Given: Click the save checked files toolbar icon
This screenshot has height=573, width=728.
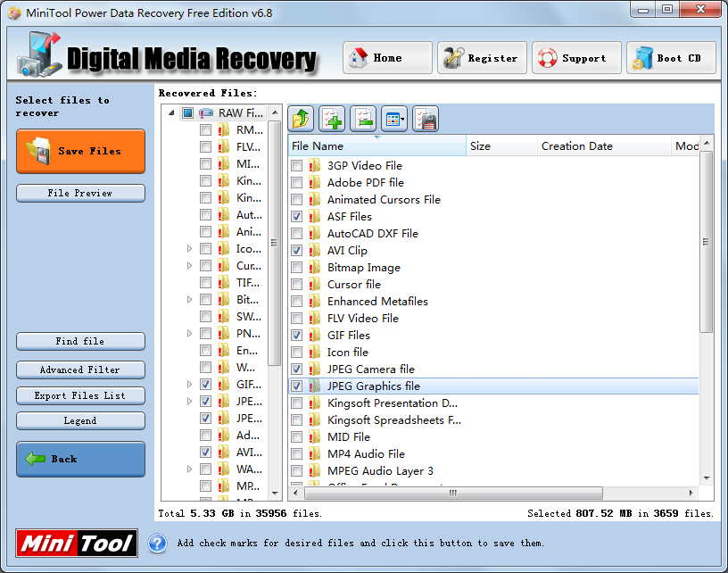Looking at the screenshot, I should point(426,119).
